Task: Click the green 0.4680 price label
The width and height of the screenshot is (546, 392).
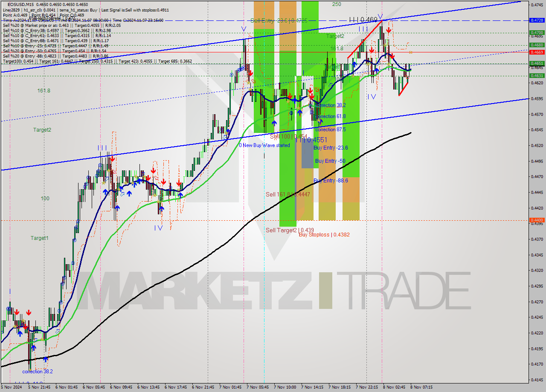Action: [x=536, y=45]
